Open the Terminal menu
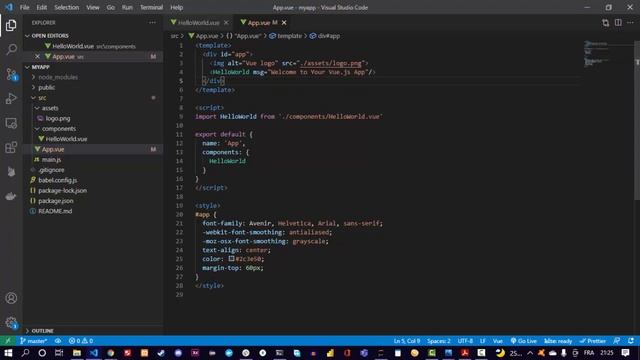 (x=151, y=7)
